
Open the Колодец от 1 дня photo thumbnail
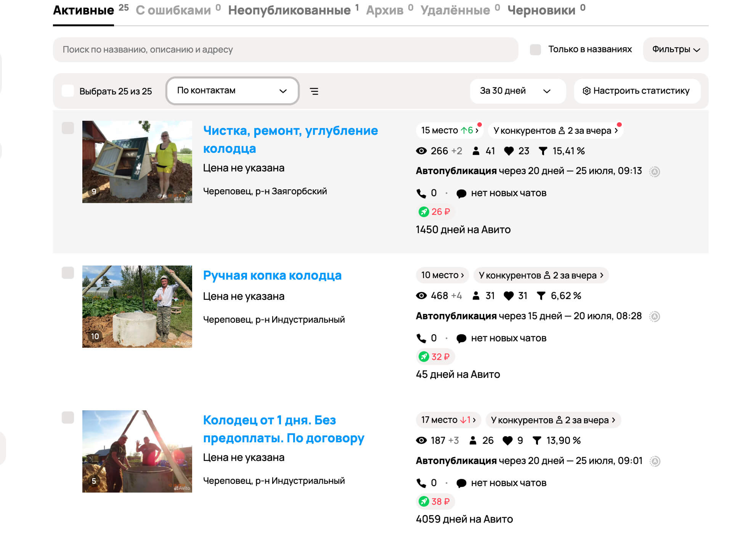tap(137, 451)
